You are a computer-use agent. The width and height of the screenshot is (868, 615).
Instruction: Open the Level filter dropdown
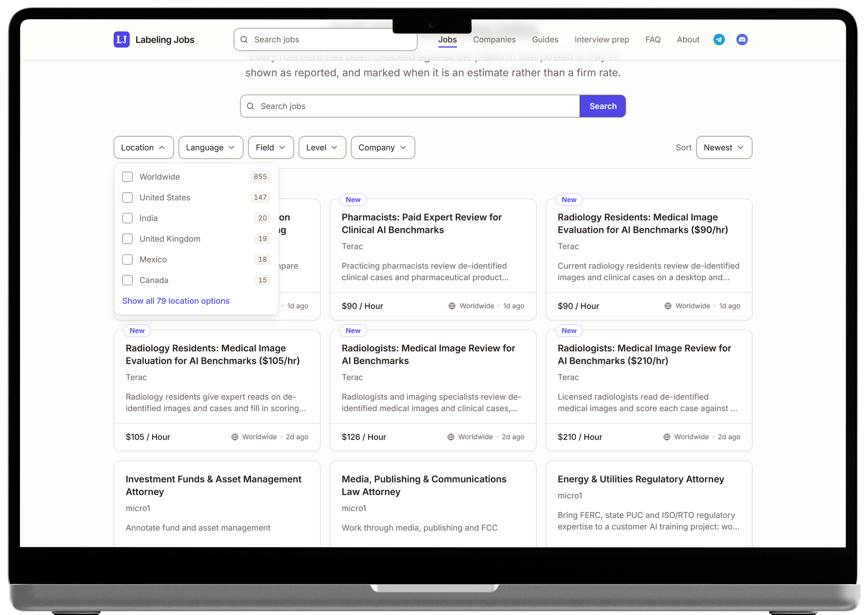(x=322, y=148)
